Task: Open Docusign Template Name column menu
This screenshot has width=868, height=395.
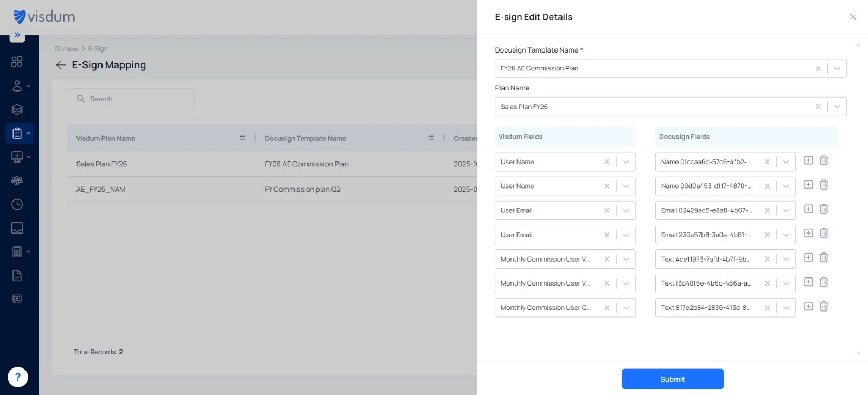Action: [431, 138]
